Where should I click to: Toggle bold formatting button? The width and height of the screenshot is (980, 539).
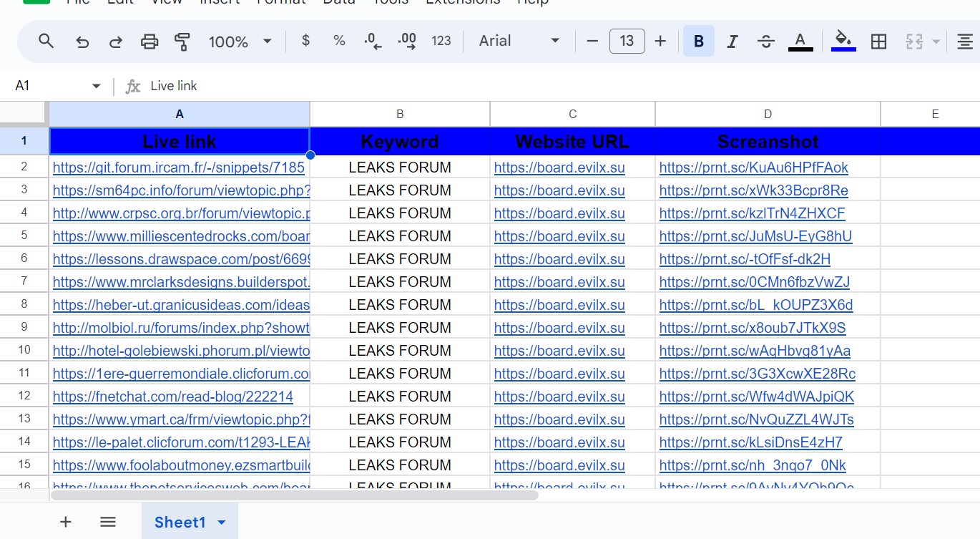(698, 42)
